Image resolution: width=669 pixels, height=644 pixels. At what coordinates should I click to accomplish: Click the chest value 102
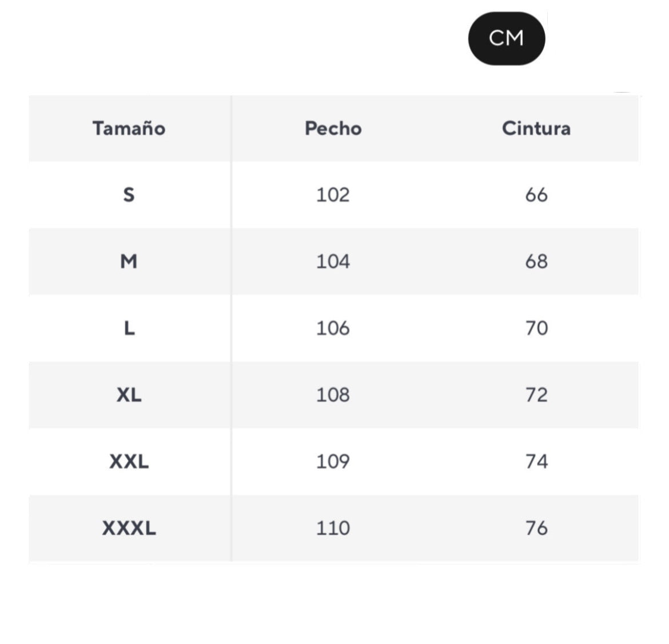[333, 195]
